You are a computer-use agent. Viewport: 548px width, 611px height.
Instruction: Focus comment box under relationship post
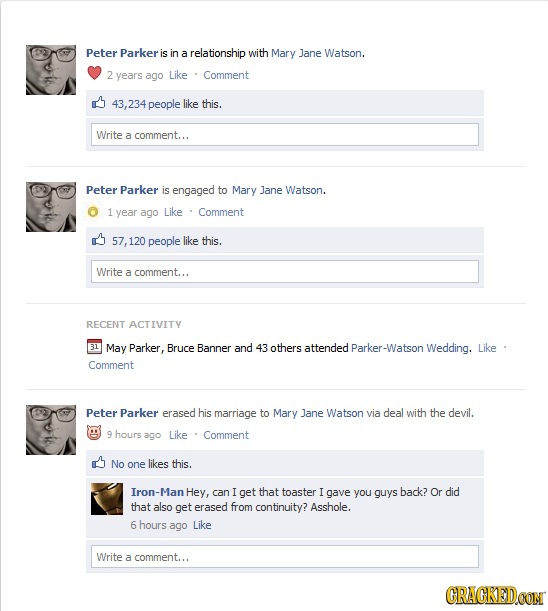285,135
